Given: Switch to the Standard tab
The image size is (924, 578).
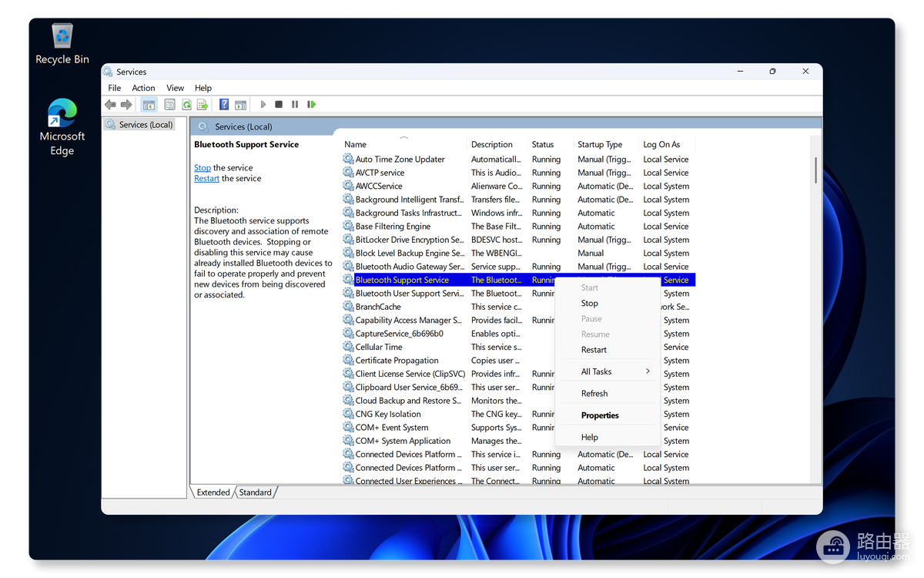Looking at the screenshot, I should [x=255, y=492].
